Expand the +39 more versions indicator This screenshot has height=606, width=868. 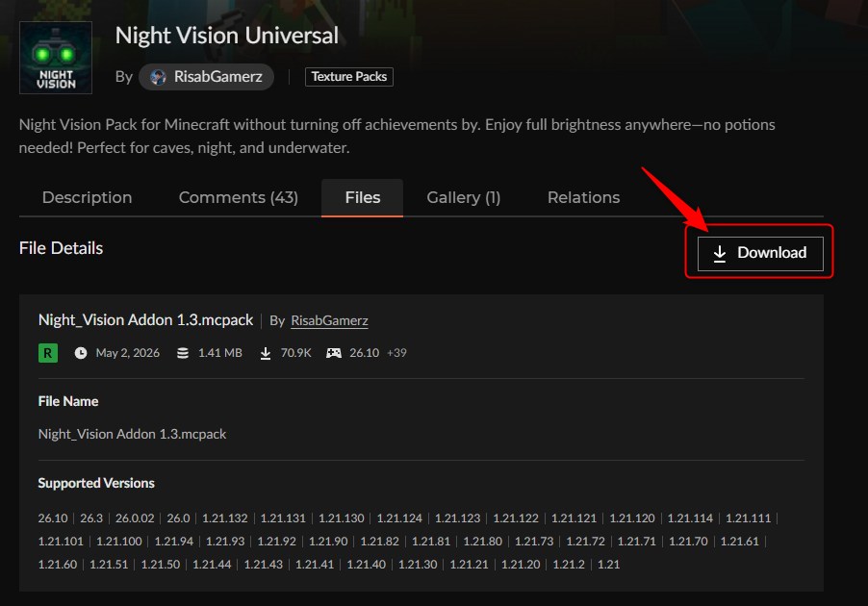(x=396, y=353)
